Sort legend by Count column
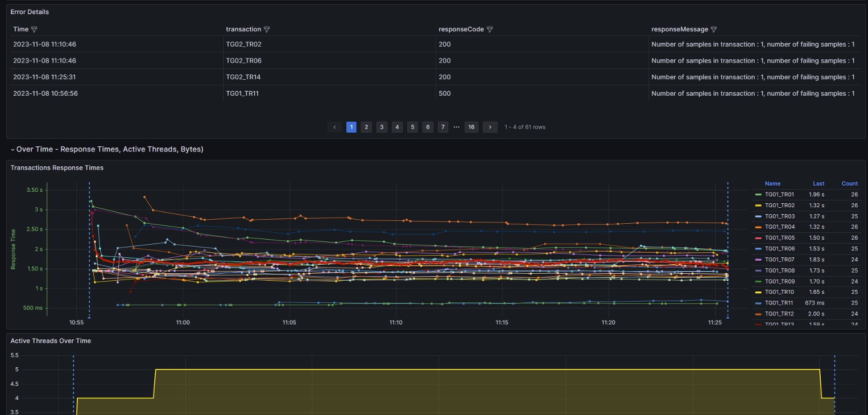 [x=850, y=183]
